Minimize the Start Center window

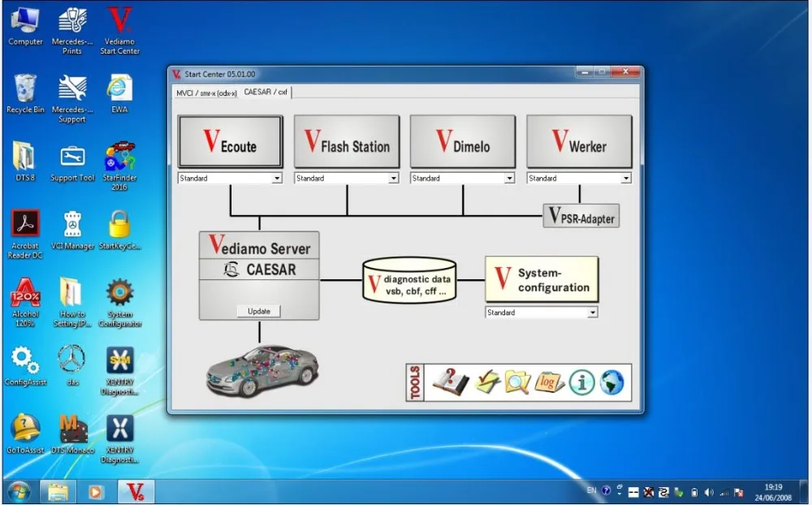(x=585, y=72)
